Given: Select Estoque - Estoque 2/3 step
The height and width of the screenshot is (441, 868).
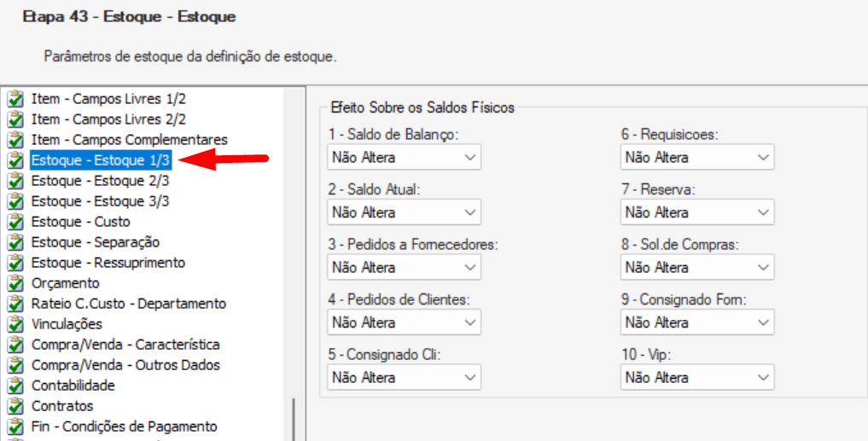Looking at the screenshot, I should tap(100, 181).
